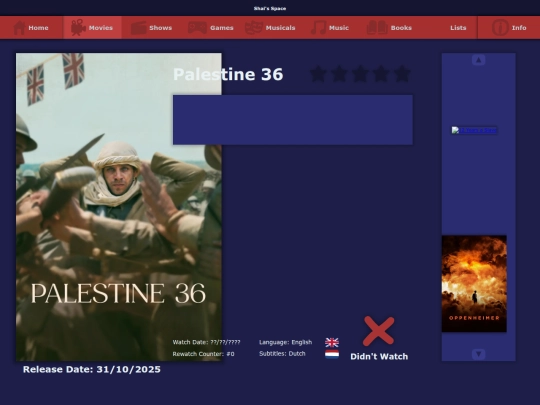Viewport: 540px width, 405px height.
Task: Rate Palestine 36 three stars
Action: point(360,74)
